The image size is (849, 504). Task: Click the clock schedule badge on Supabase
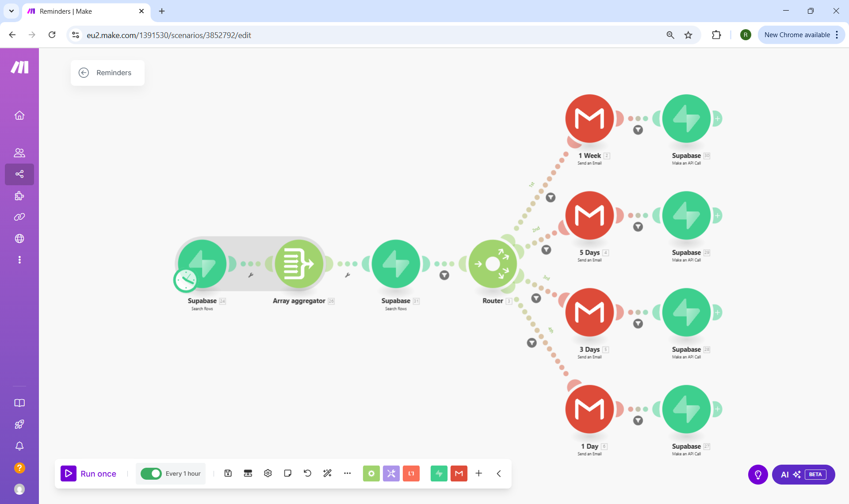click(x=186, y=280)
